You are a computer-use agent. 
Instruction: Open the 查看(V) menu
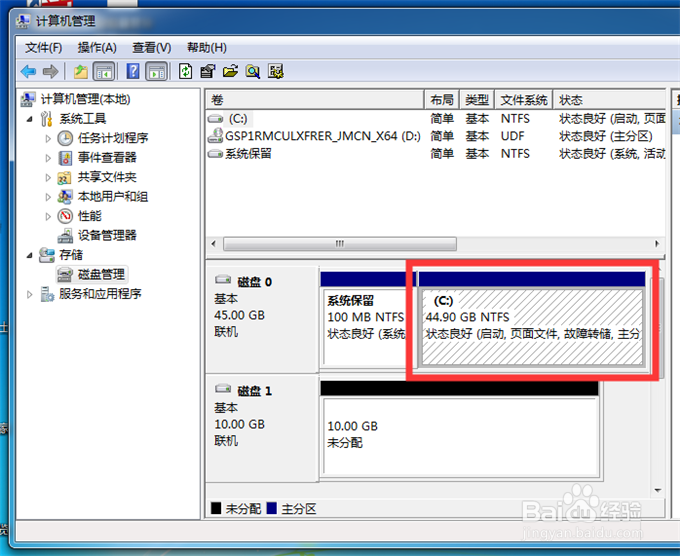click(152, 47)
